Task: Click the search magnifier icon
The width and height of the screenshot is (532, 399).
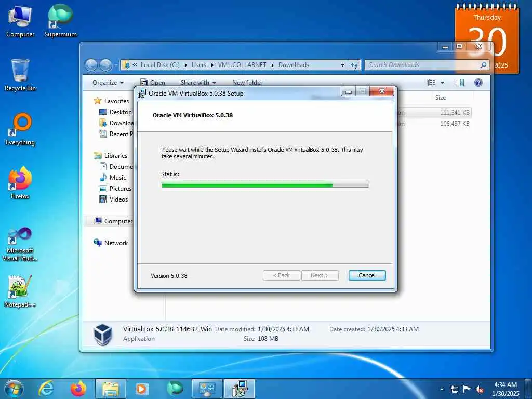Action: tap(483, 65)
